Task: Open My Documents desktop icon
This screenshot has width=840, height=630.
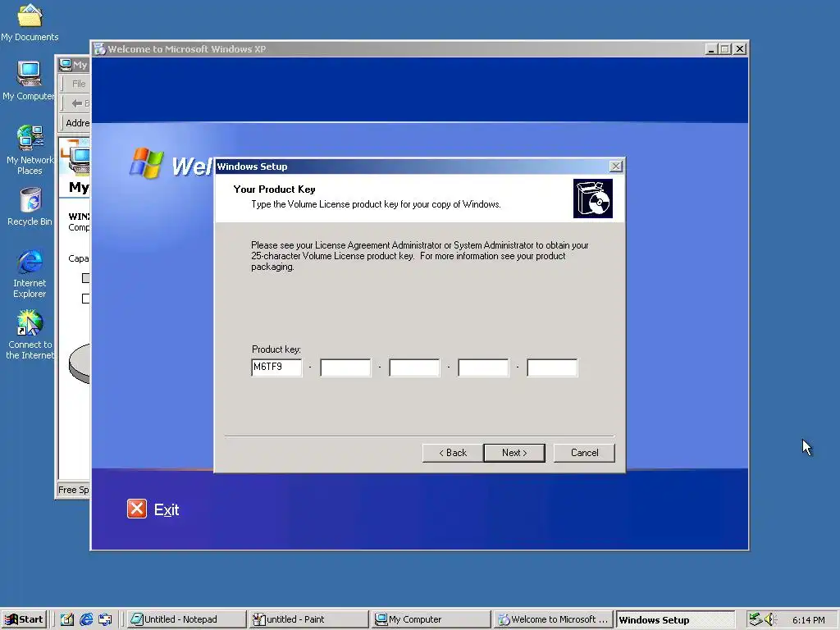Action: click(x=30, y=22)
